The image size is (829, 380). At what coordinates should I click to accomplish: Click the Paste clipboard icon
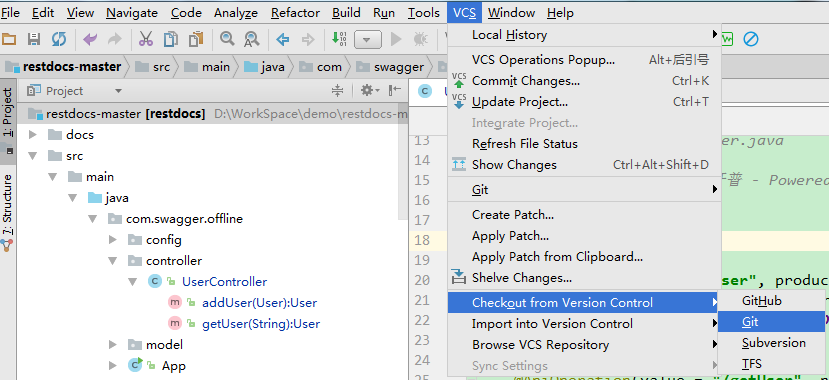[196, 39]
